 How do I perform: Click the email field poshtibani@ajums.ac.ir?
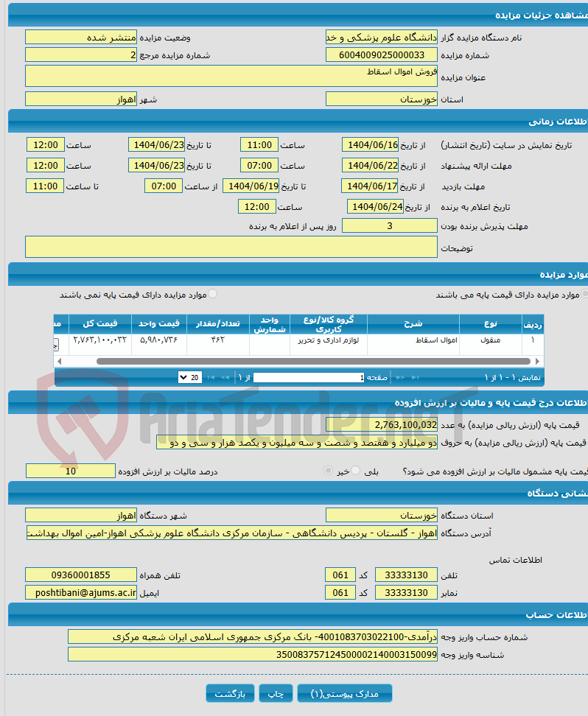tap(81, 593)
